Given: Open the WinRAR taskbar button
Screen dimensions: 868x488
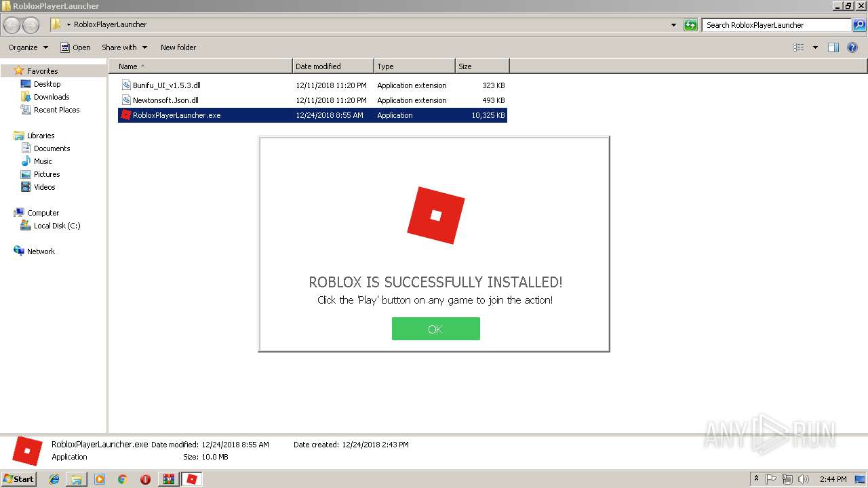Looking at the screenshot, I should 168,479.
